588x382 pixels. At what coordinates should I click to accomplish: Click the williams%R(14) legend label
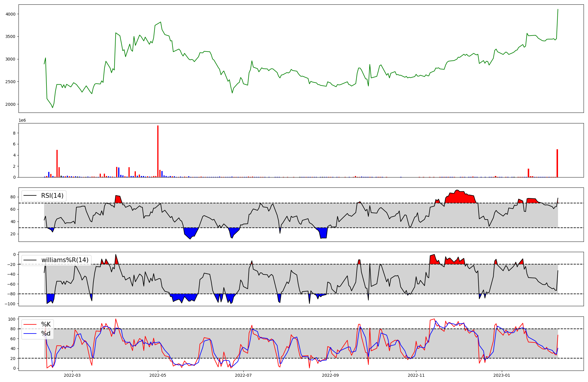click(x=65, y=260)
